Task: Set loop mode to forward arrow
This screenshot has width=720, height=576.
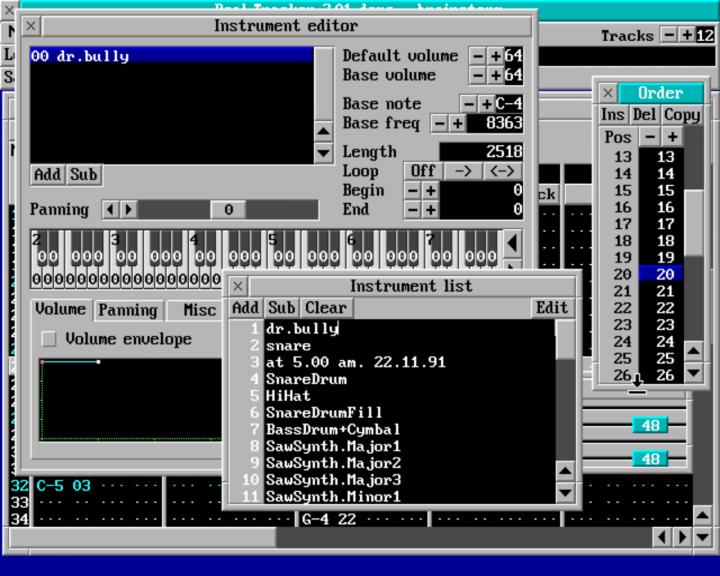Action: tap(462, 171)
